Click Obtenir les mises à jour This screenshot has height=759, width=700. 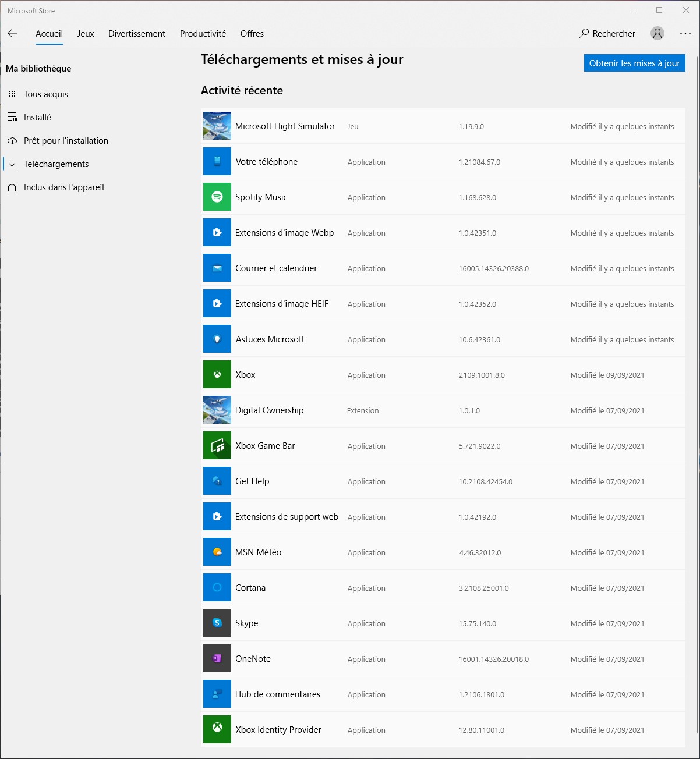pyautogui.click(x=634, y=63)
